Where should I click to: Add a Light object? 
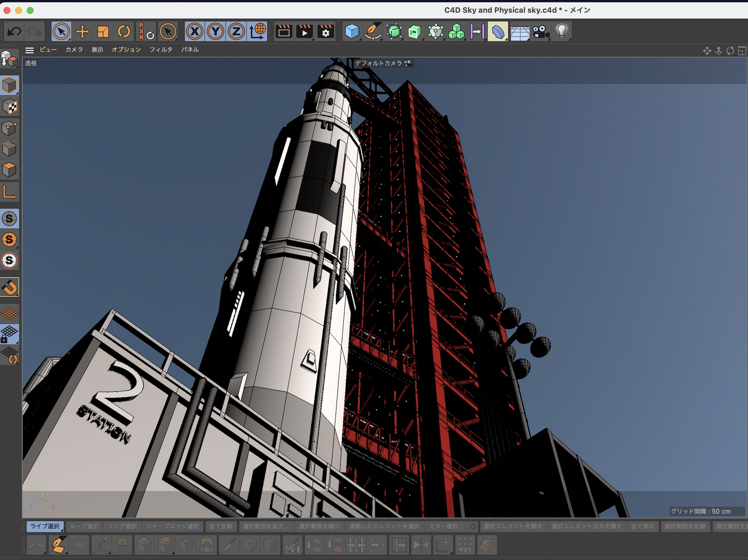coord(561,31)
